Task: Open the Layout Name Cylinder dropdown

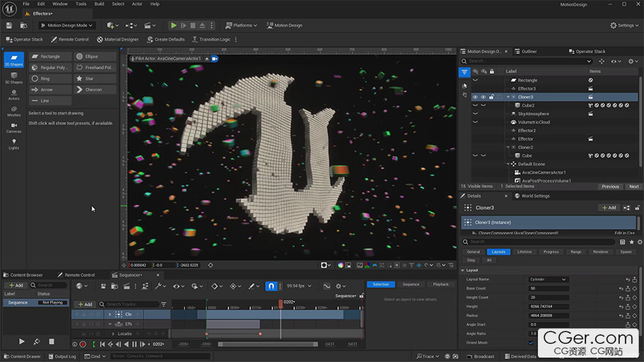Action: [x=548, y=279]
